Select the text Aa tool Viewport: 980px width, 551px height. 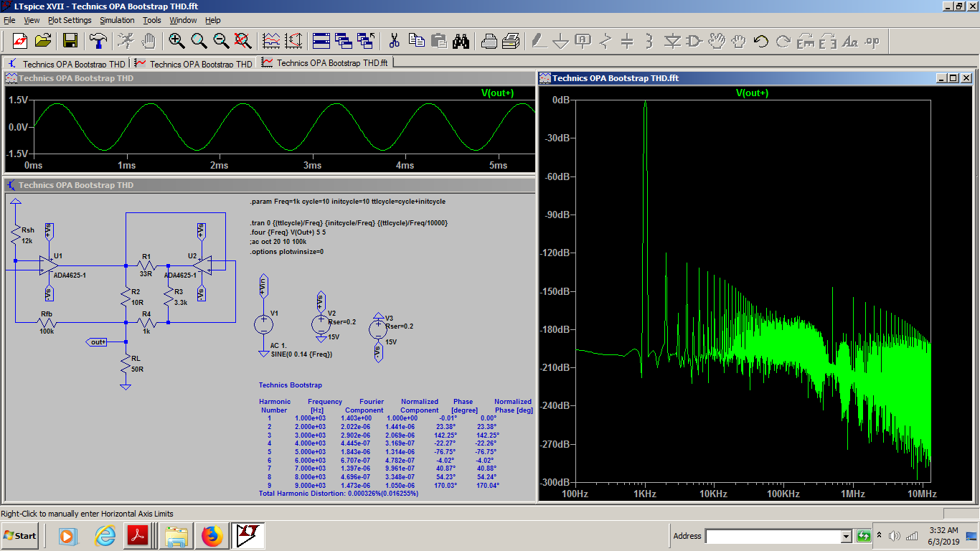[x=850, y=41]
